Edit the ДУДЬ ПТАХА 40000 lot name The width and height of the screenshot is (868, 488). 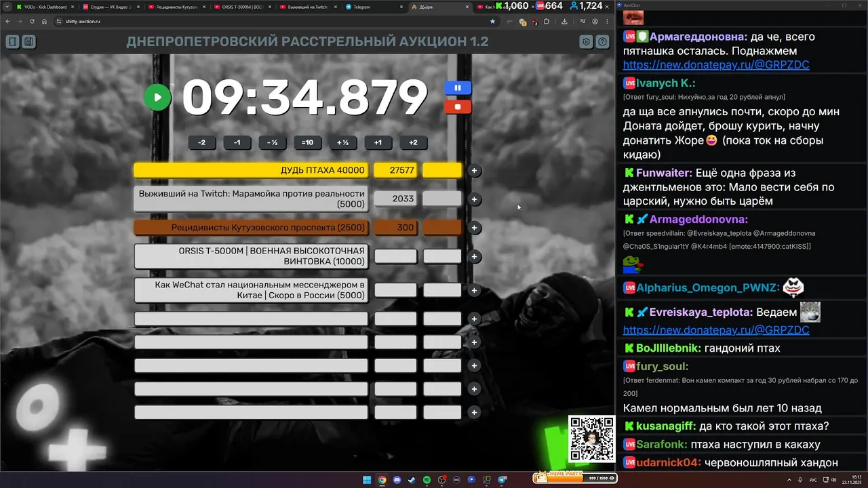[251, 170]
